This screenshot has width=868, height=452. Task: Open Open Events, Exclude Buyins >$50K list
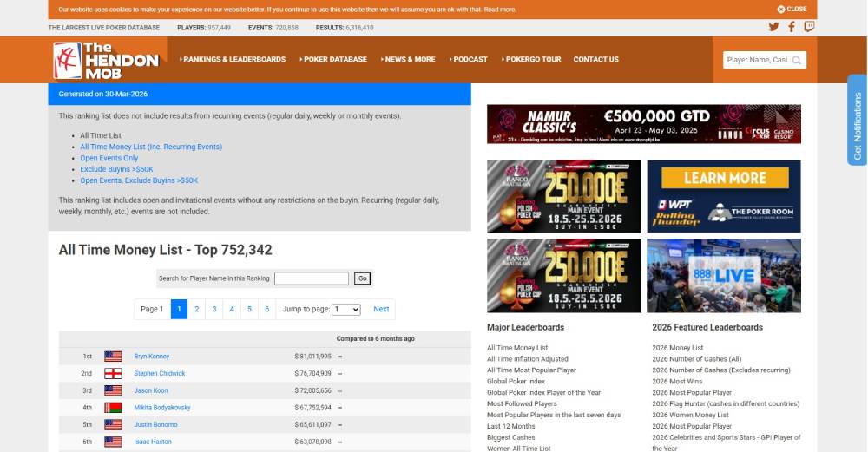(139, 180)
